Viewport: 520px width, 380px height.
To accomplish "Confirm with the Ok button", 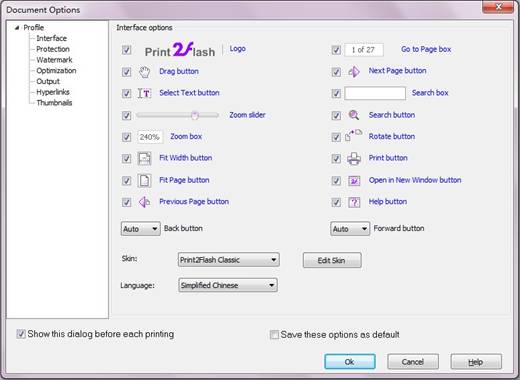I will [x=350, y=362].
